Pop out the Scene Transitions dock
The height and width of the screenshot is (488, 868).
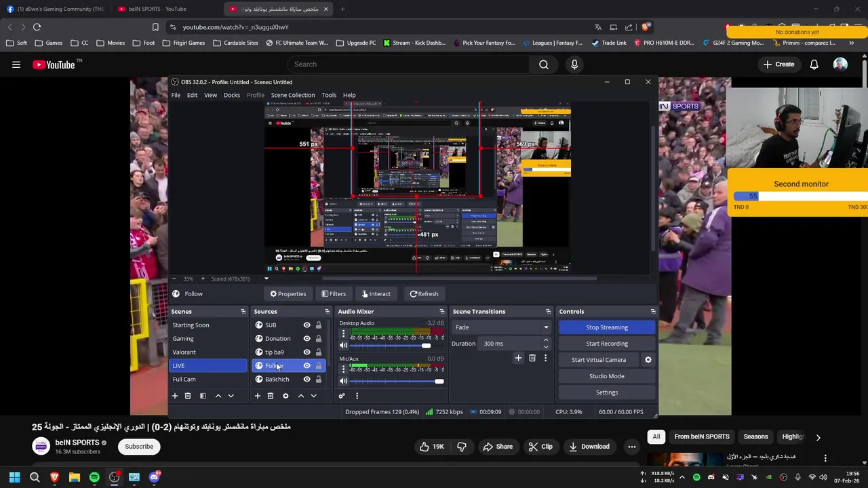[x=548, y=312]
